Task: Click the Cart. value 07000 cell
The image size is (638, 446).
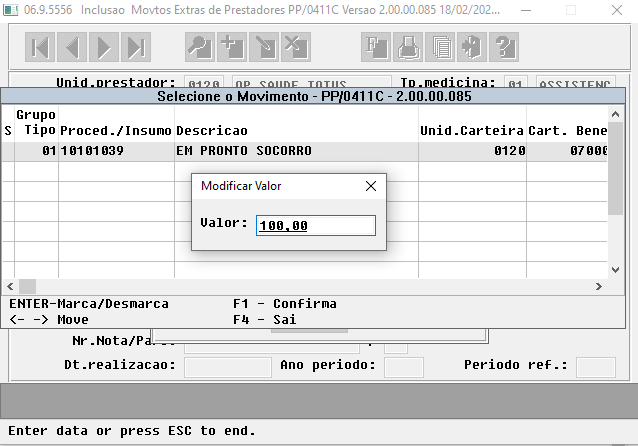Action: coord(567,151)
